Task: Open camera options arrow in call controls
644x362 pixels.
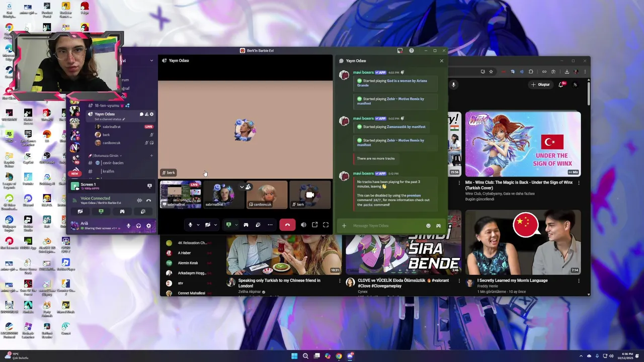Action: 215,225
